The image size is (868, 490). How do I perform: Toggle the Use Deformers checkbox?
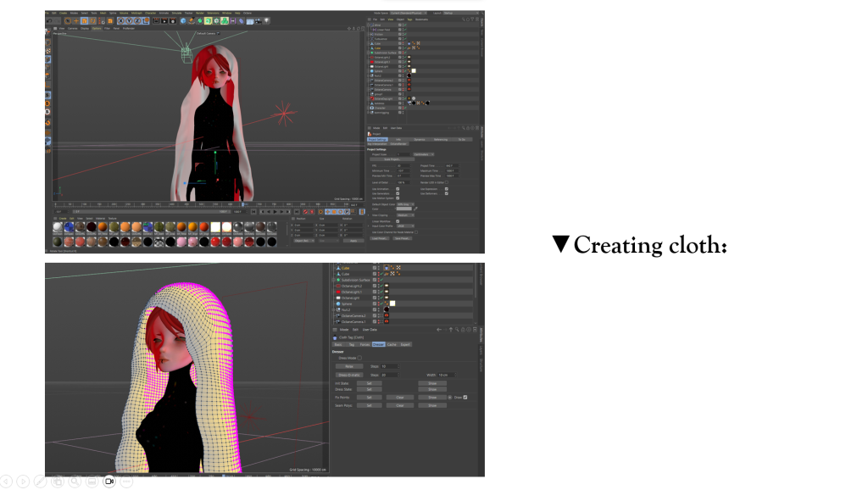[446, 193]
